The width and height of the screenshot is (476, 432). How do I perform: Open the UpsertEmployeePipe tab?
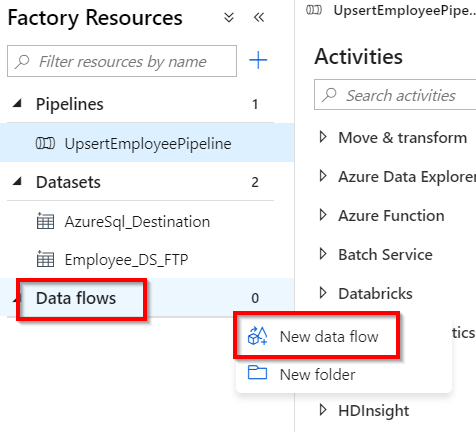click(390, 11)
